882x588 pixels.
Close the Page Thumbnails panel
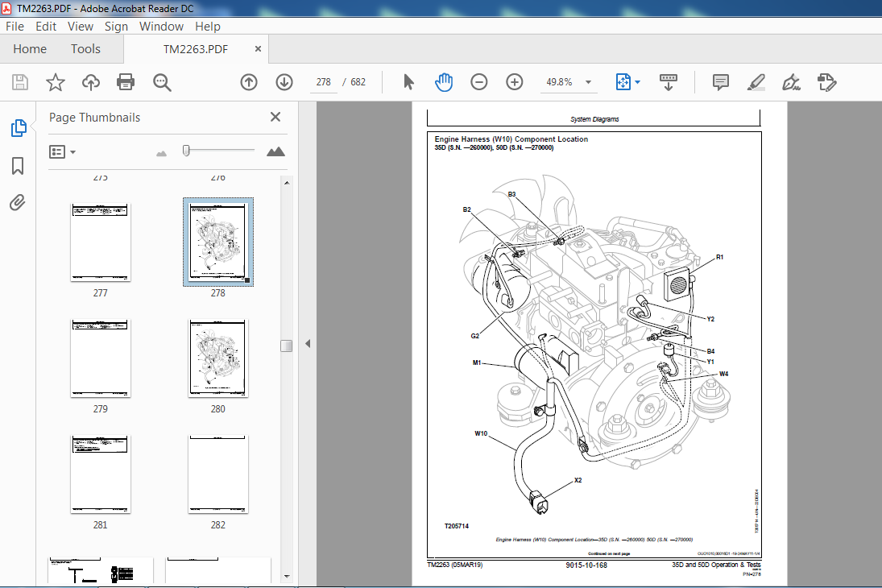275,117
